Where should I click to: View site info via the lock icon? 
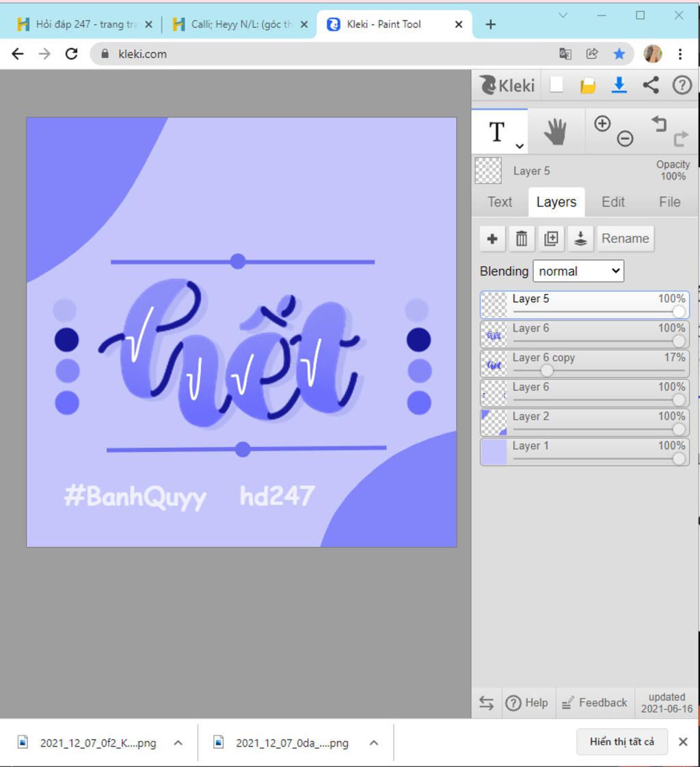pos(105,54)
